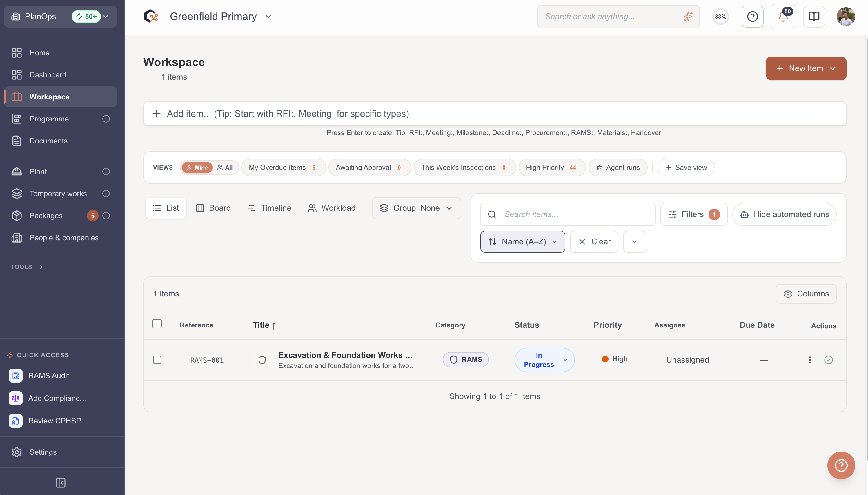
Task: Open the help question mark icon in header
Action: point(752,16)
